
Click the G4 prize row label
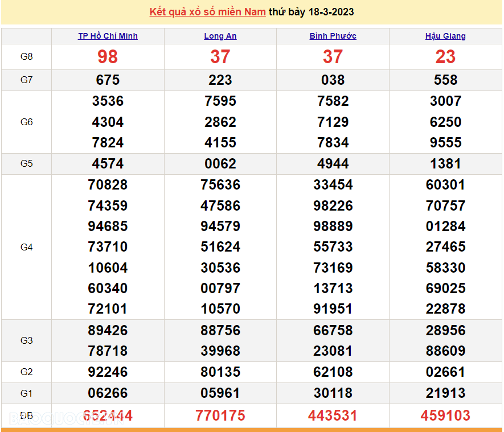[27, 247]
